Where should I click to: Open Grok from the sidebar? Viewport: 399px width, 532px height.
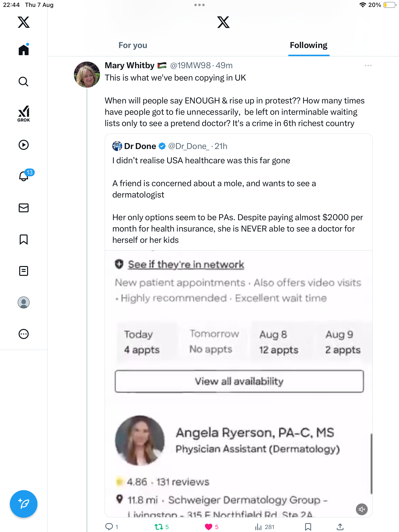click(24, 114)
